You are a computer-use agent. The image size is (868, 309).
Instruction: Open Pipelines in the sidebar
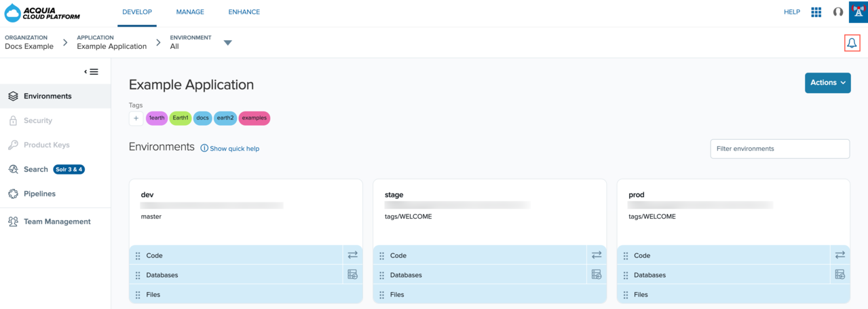[55, 194]
